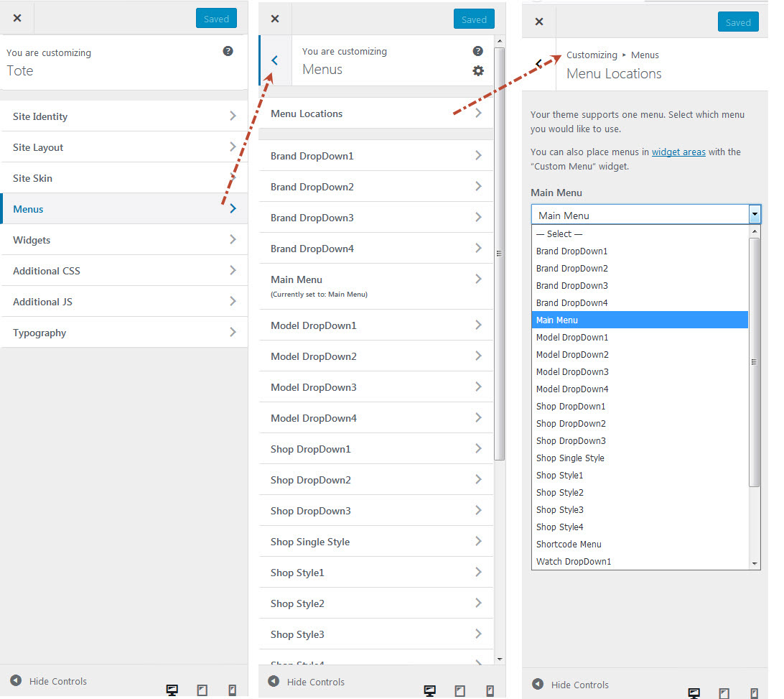Image resolution: width=784 pixels, height=699 pixels.
Task: Click Hide Controls label in Menu Locations panel
Action: click(579, 685)
